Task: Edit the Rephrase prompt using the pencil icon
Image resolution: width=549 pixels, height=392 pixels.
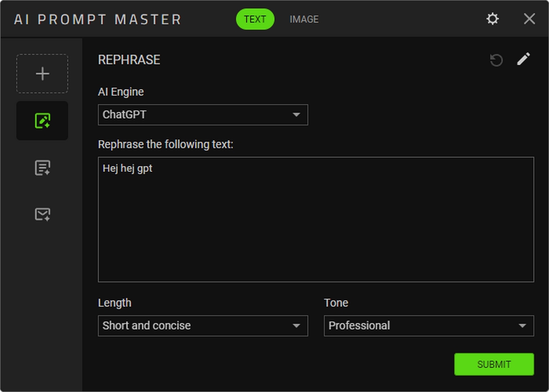Action: pyautogui.click(x=523, y=59)
